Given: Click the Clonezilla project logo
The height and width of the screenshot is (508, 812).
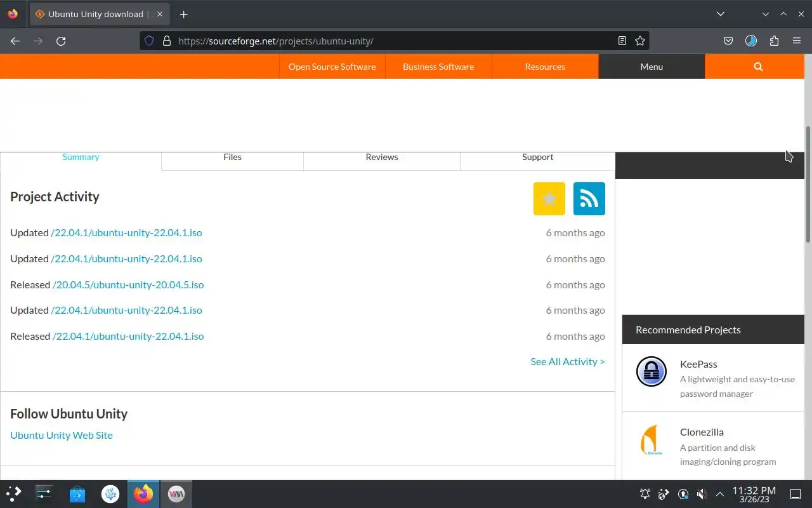Looking at the screenshot, I should point(650,440).
